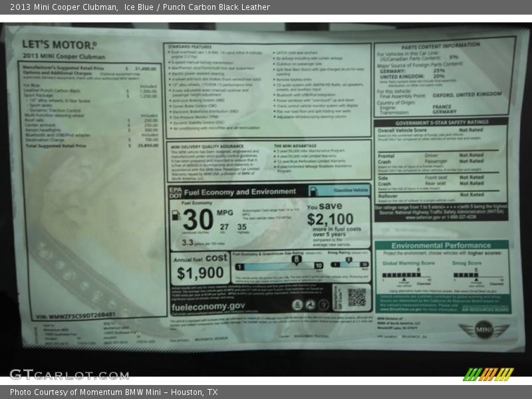
Task: Click the VIN number at bottom left
Action: click(75, 315)
